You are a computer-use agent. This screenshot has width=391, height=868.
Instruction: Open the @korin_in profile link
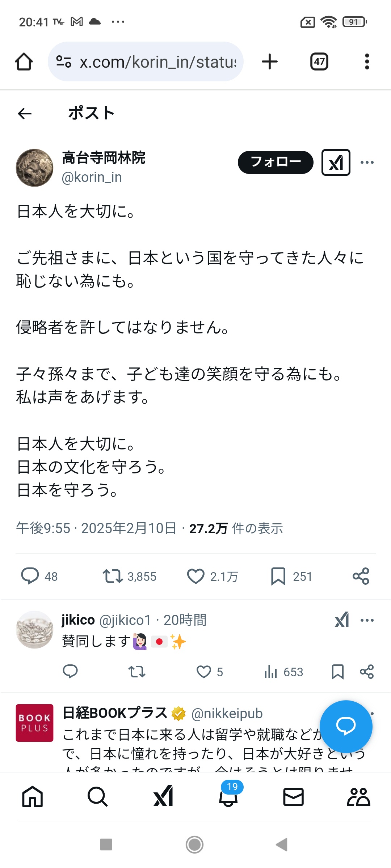point(92,178)
